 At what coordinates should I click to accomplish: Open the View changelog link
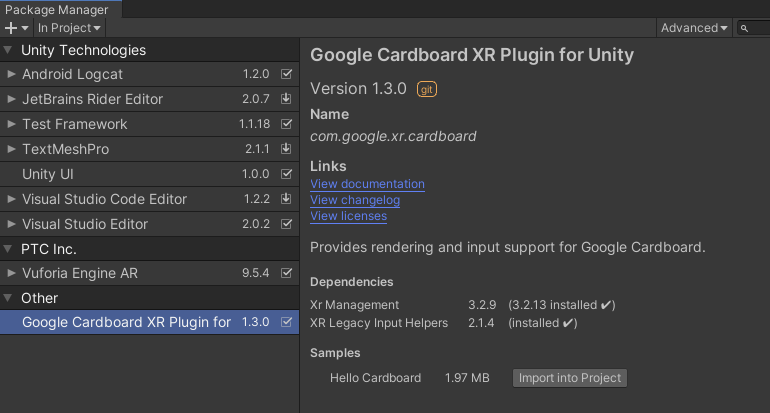tap(355, 200)
